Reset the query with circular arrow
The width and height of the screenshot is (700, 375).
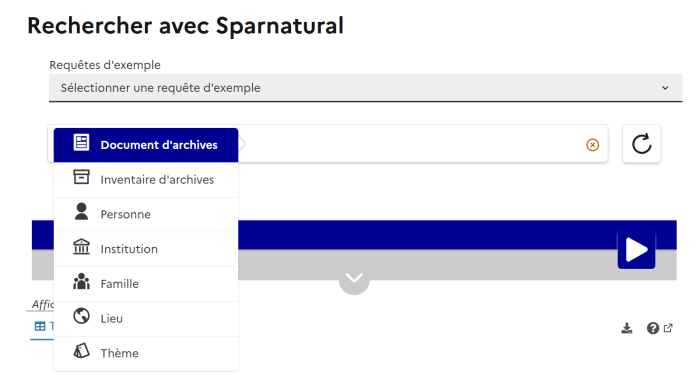pos(642,144)
